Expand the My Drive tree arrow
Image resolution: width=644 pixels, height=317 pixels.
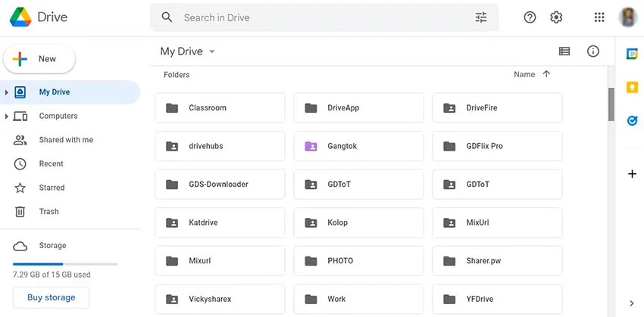tap(6, 92)
